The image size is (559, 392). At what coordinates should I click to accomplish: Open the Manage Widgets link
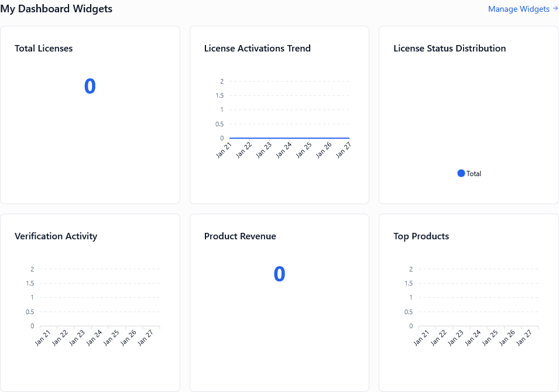[518, 9]
